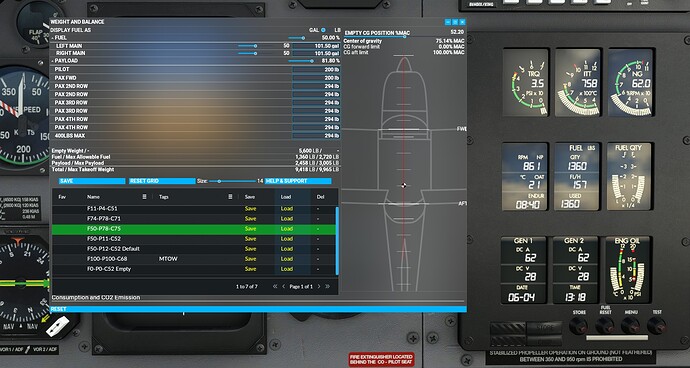Click the MENU knob on engine display
Viewport: 690px width, 368px height.
point(631,326)
